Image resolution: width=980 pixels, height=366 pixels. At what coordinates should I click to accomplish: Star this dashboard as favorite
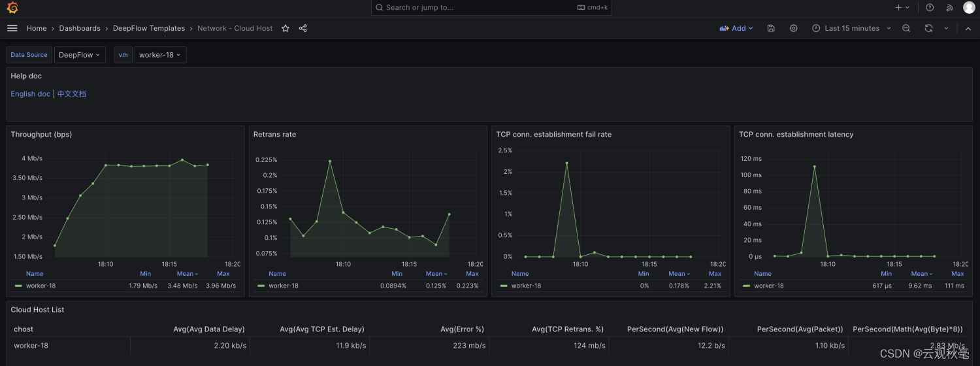coord(286,28)
